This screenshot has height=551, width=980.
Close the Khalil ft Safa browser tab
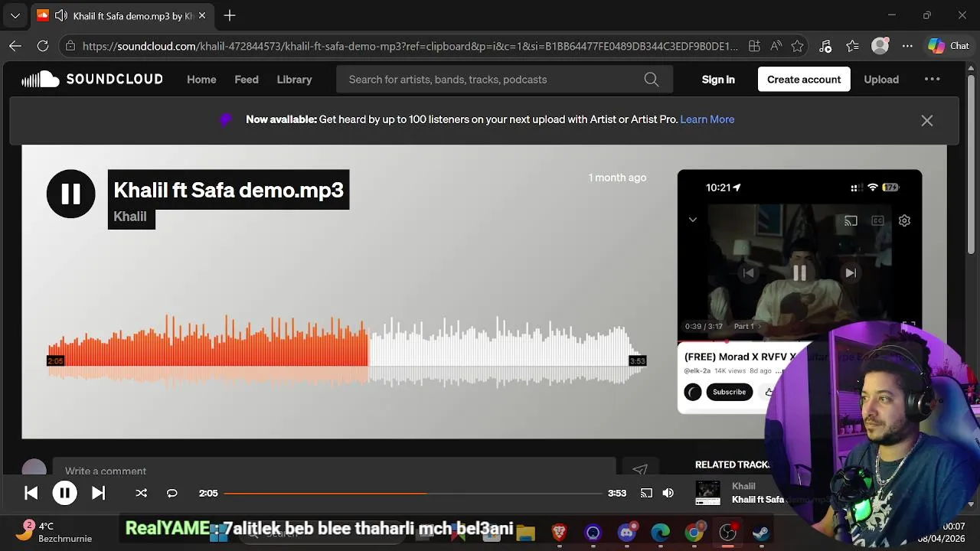[x=201, y=15]
